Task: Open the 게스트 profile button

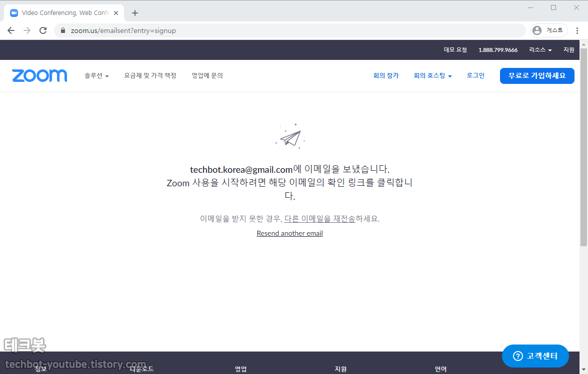Action: (548, 30)
